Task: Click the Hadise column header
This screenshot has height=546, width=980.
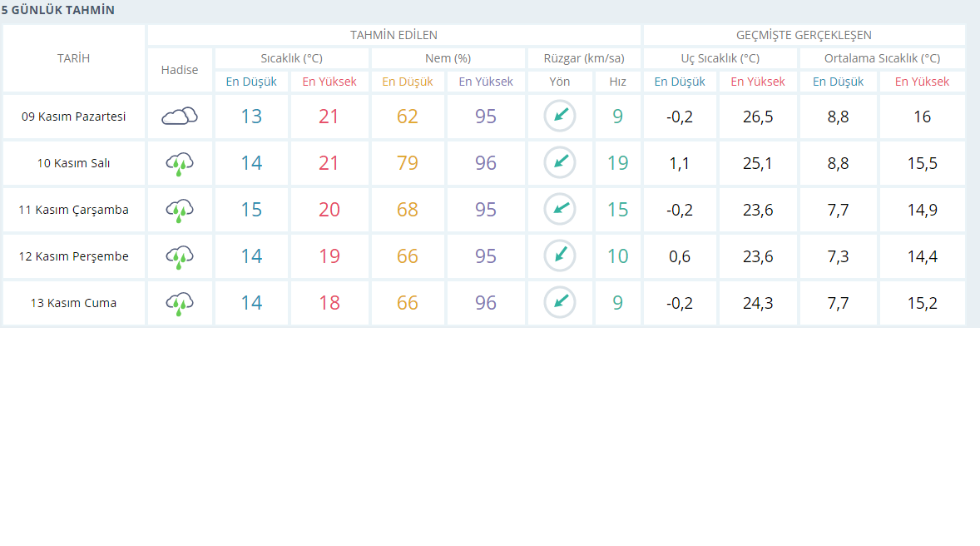Action: 180,70
